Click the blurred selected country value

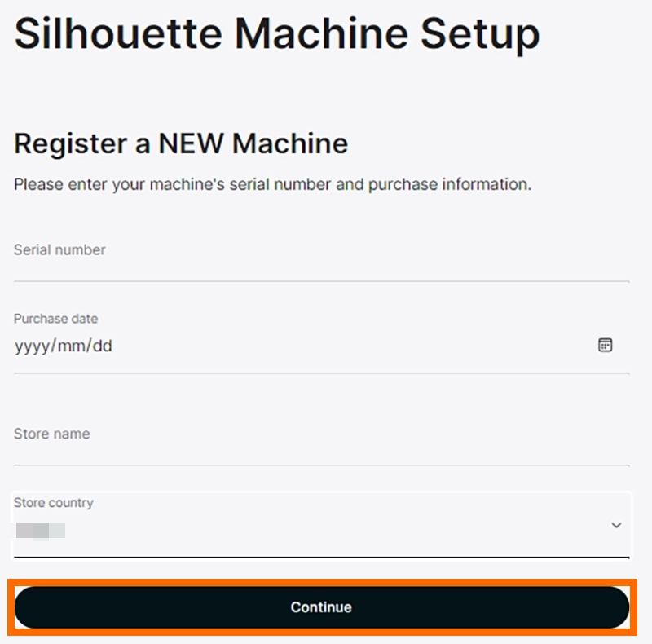(x=41, y=531)
